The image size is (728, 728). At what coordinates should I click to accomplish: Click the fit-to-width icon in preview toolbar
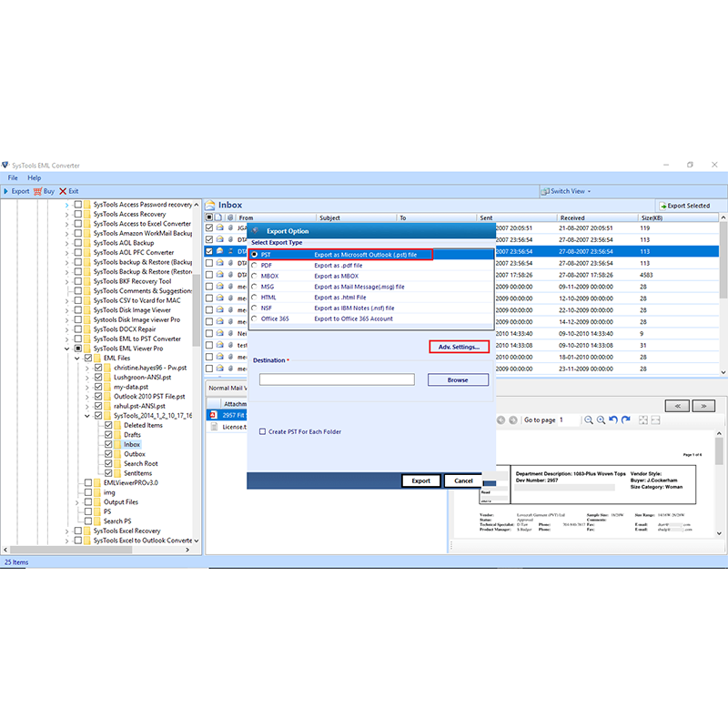pyautogui.click(x=655, y=420)
